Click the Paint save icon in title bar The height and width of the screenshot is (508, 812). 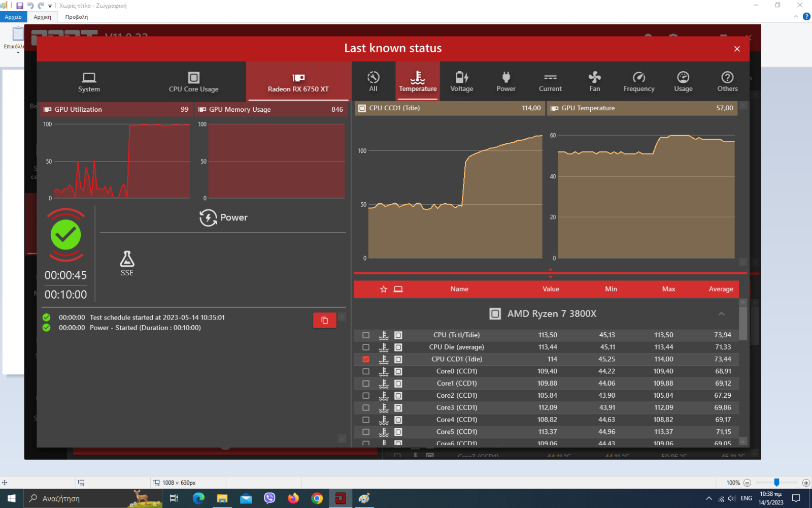click(20, 6)
